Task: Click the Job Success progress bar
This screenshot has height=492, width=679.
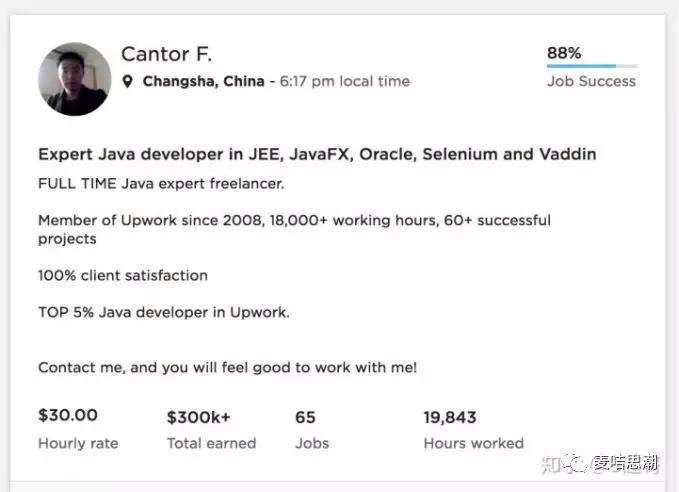Action: tap(592, 66)
